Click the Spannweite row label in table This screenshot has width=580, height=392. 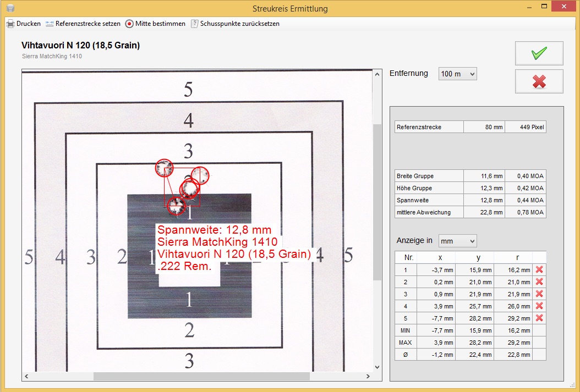click(412, 200)
